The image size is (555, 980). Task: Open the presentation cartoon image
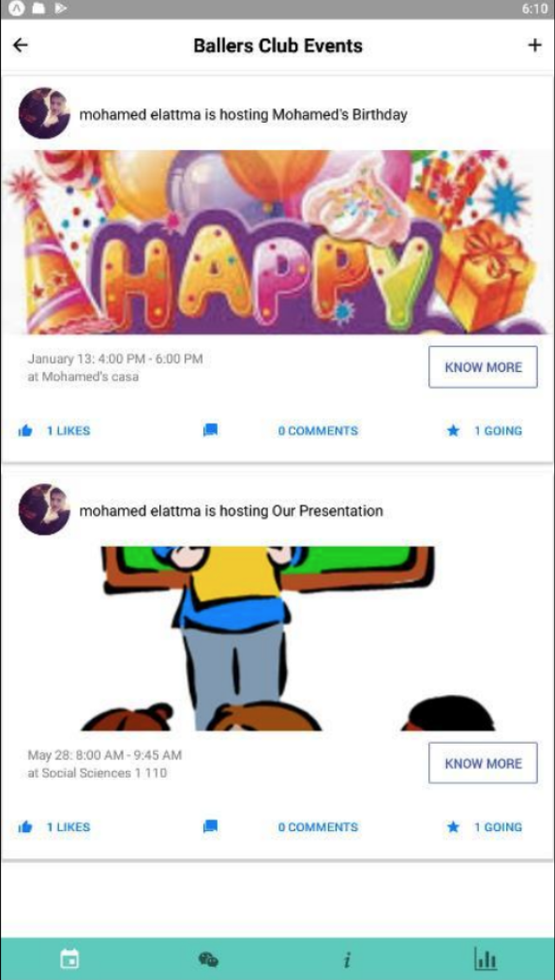pos(268,638)
